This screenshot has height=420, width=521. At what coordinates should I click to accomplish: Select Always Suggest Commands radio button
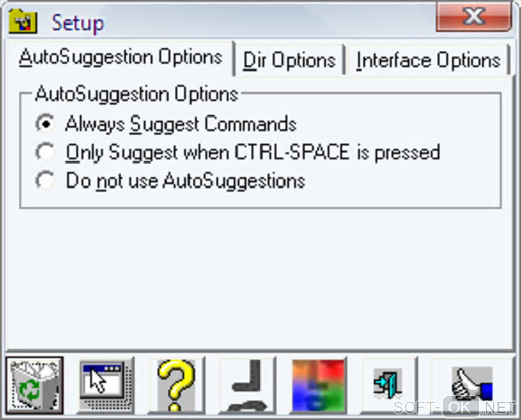pyautogui.click(x=46, y=124)
